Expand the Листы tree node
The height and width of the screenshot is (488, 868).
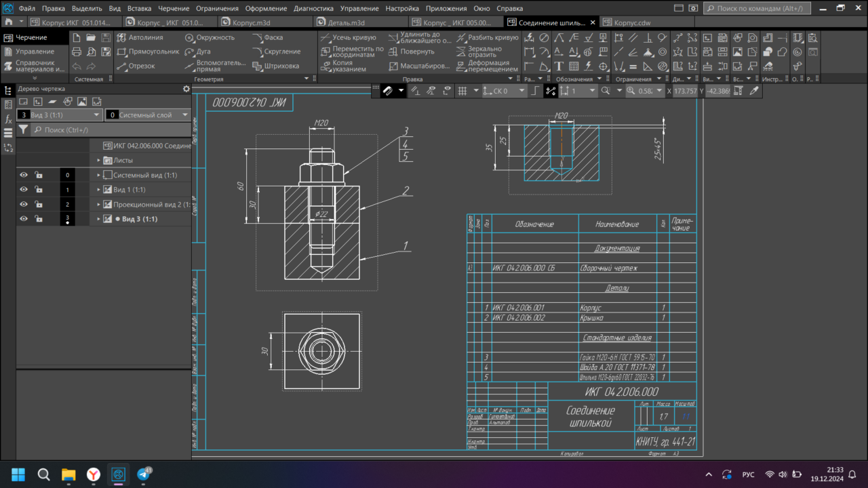(x=98, y=161)
